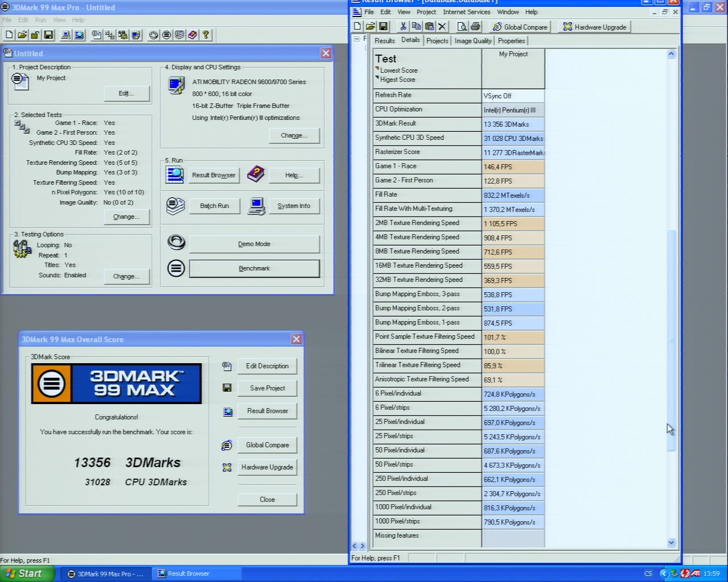Click the Save floppy icon in Result Browser toolbar
The image size is (728, 582).
(383, 27)
